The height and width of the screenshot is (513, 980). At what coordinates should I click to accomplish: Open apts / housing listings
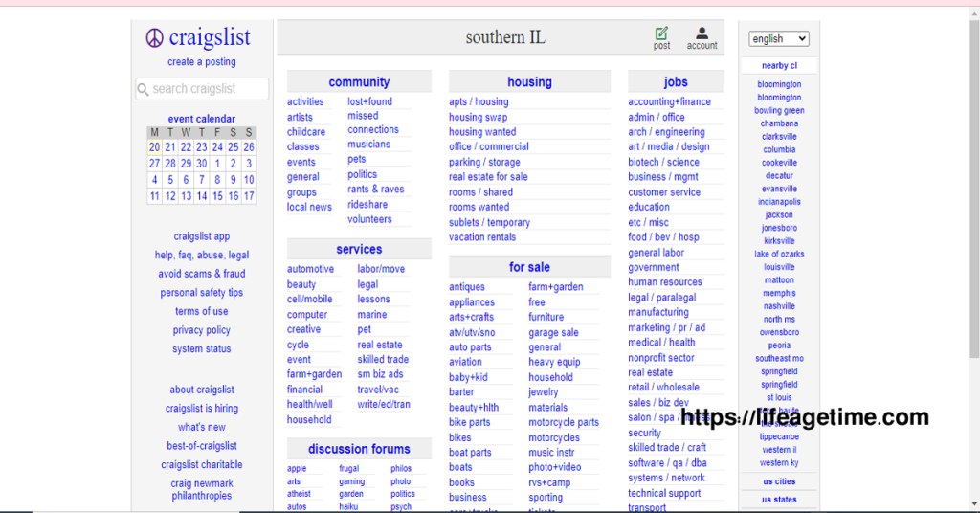(x=479, y=101)
